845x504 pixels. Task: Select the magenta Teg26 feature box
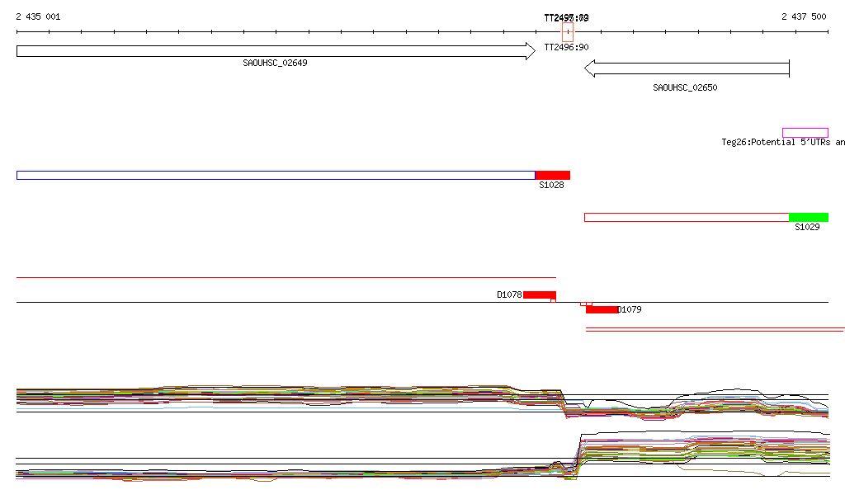pyautogui.click(x=805, y=133)
